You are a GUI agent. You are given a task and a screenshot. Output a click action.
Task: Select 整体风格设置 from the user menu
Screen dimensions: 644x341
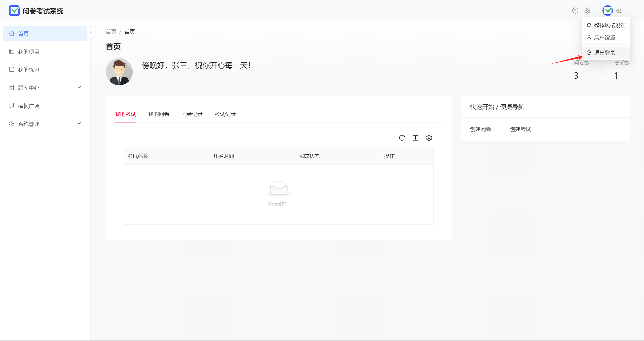click(606, 25)
